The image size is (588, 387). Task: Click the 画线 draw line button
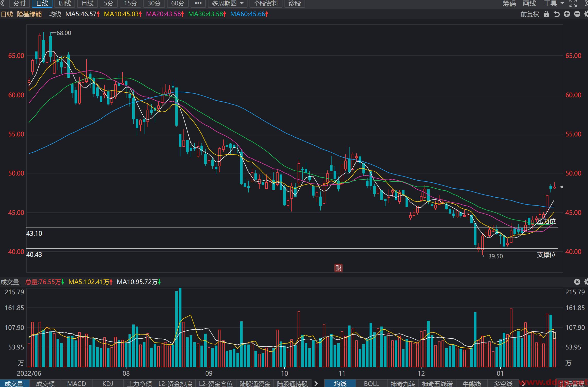pos(530,4)
